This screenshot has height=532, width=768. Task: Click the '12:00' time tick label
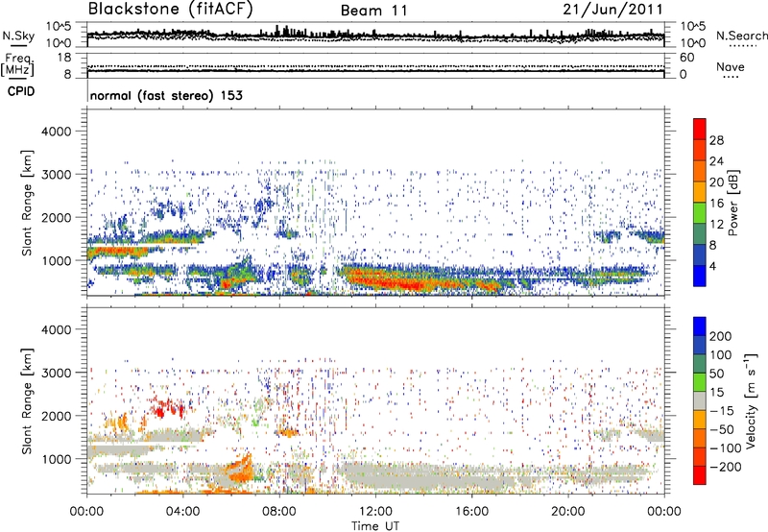(375, 512)
